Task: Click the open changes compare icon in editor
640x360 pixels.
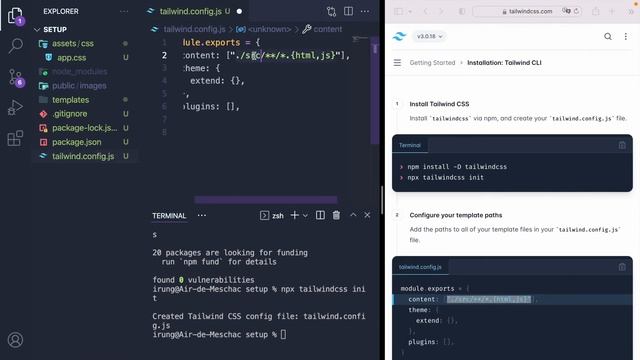Action: click(x=331, y=11)
